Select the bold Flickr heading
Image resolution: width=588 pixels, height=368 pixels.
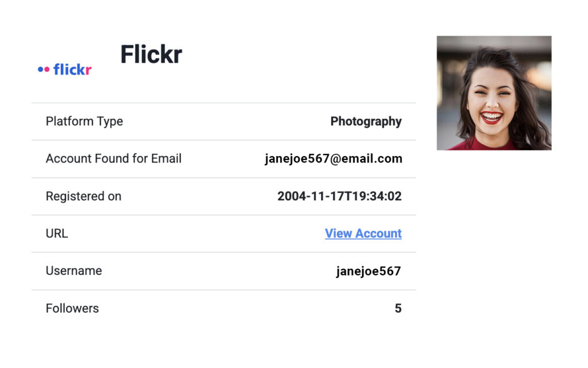coord(151,55)
